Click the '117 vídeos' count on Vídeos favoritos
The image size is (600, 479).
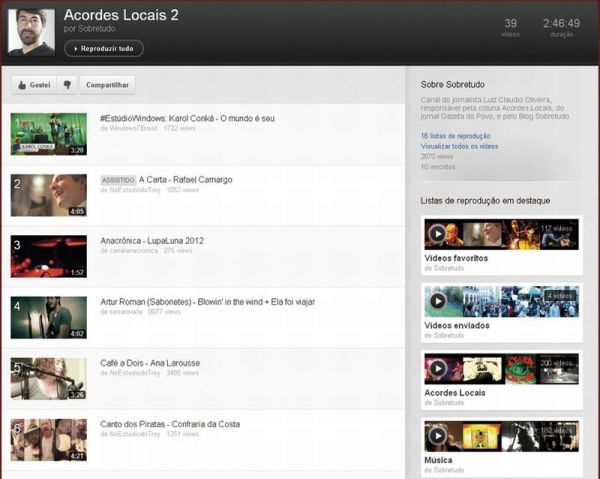(x=556, y=229)
